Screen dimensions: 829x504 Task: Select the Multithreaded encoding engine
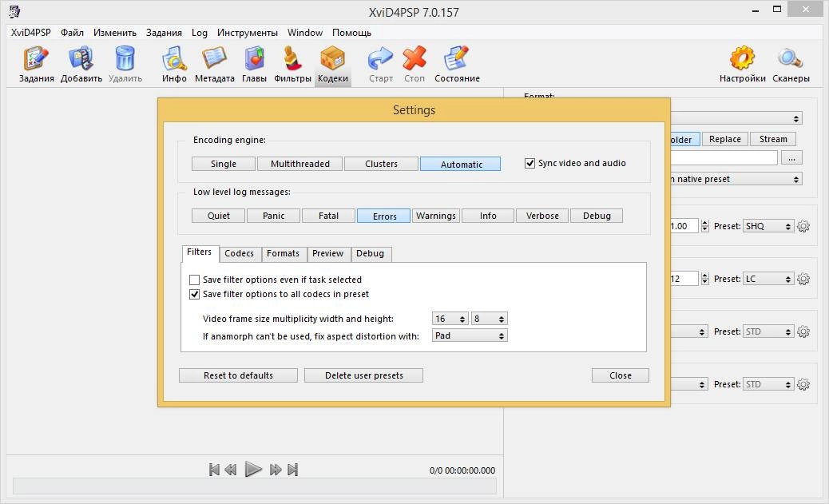click(x=299, y=164)
